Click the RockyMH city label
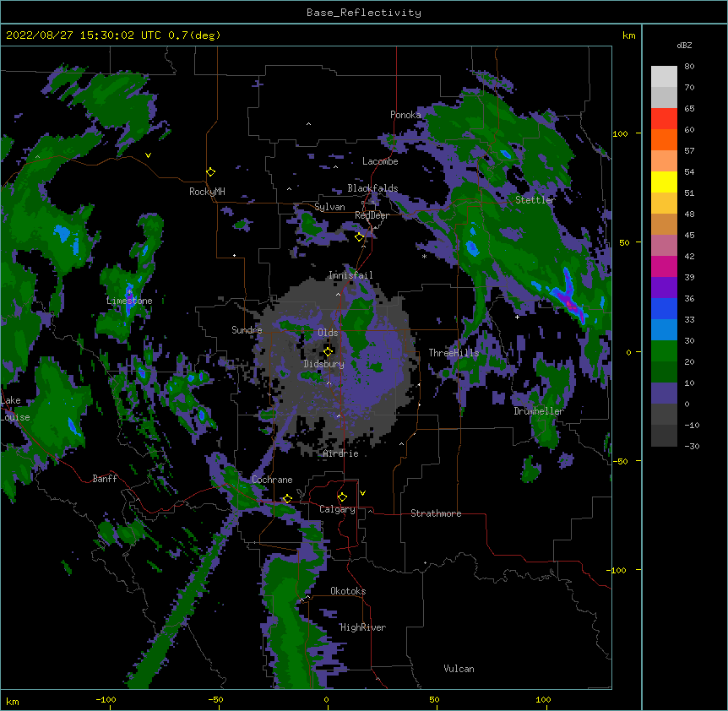The height and width of the screenshot is (711, 728). pyautogui.click(x=207, y=192)
